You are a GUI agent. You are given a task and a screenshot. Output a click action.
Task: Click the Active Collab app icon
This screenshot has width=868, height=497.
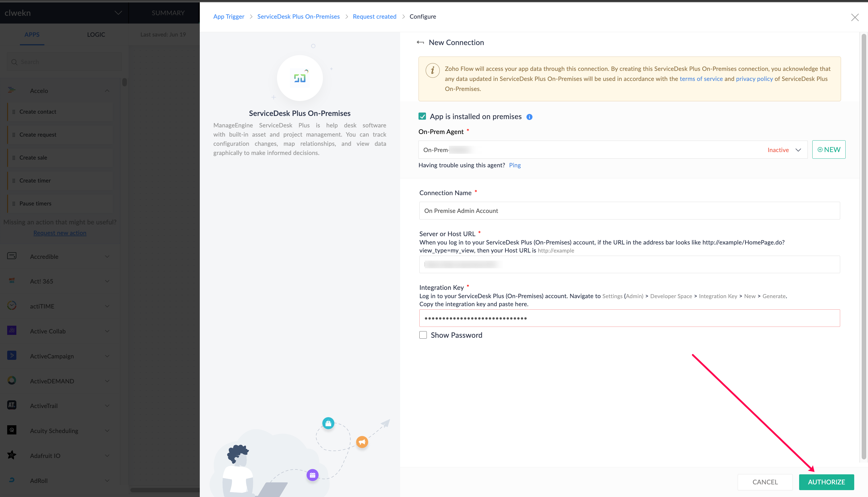(x=12, y=330)
